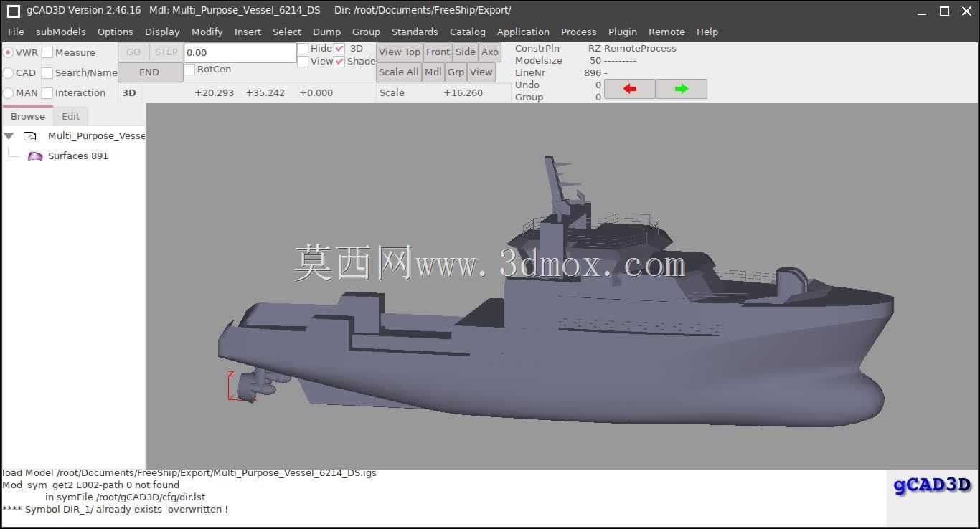Click the Y coordinate +35.242
The height and width of the screenshot is (529, 980).
(265, 93)
